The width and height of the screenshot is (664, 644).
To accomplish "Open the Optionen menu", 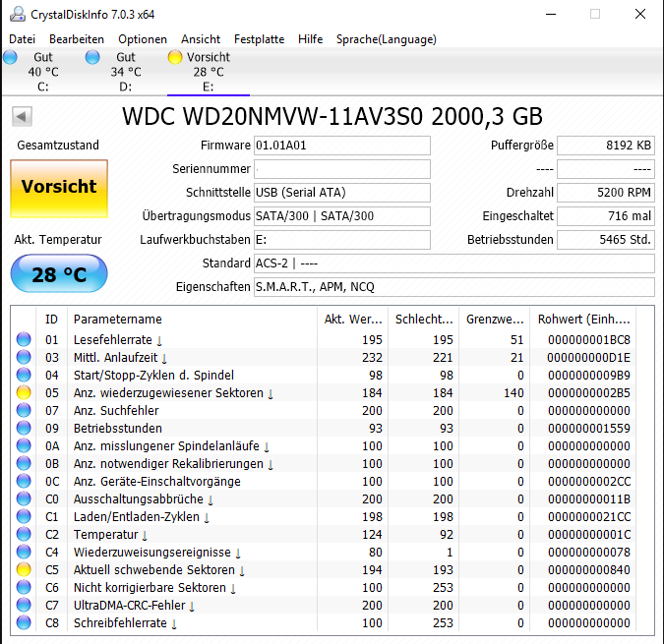I will click(143, 39).
